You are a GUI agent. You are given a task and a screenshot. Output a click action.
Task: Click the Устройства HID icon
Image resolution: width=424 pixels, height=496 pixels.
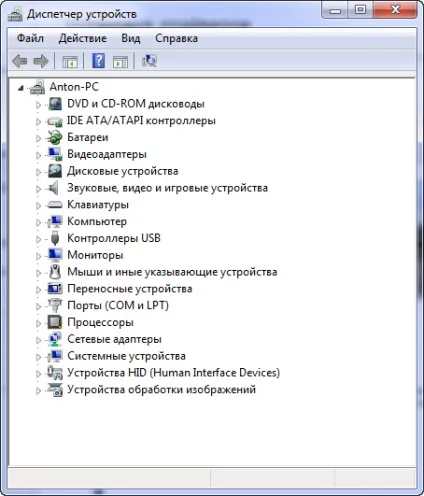coord(55,373)
